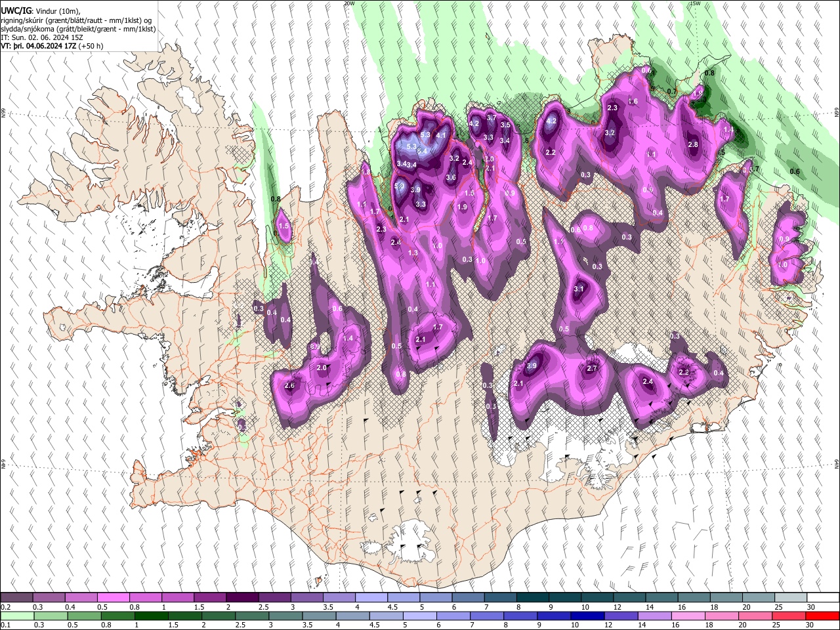Screen dimensions: 840x630
Task: Click the bright red 30 swatch in lower legend
Action: 824,616
